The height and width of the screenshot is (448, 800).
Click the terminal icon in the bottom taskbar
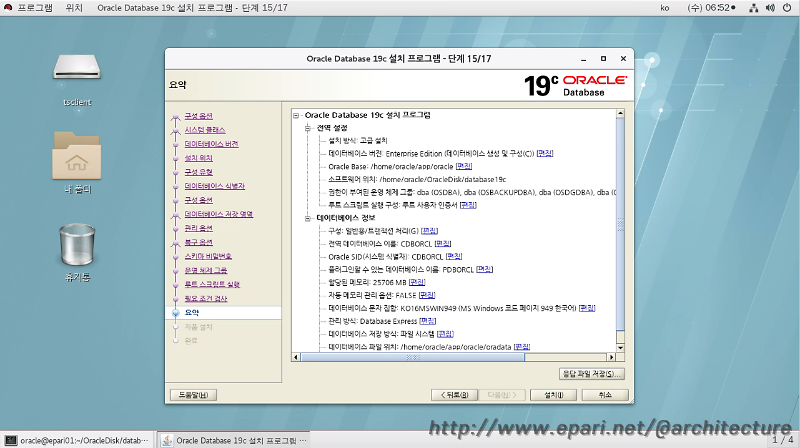(10, 440)
